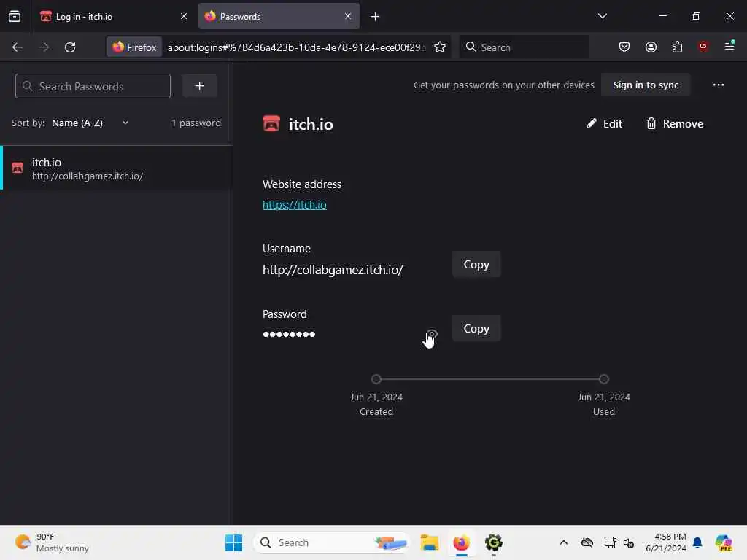The width and height of the screenshot is (747, 560).
Task: Switch to the Passwords tab
Action: click(279, 17)
